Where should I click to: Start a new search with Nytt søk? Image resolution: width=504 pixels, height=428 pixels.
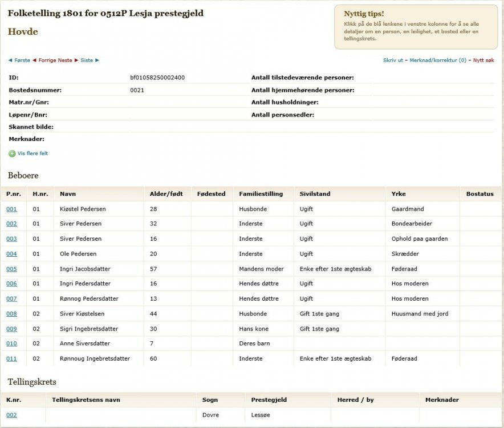(x=483, y=60)
